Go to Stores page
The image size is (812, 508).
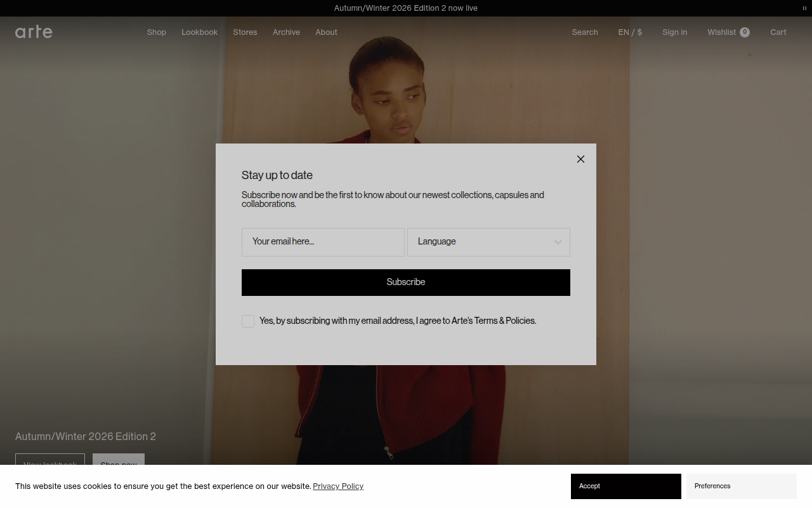tap(245, 32)
